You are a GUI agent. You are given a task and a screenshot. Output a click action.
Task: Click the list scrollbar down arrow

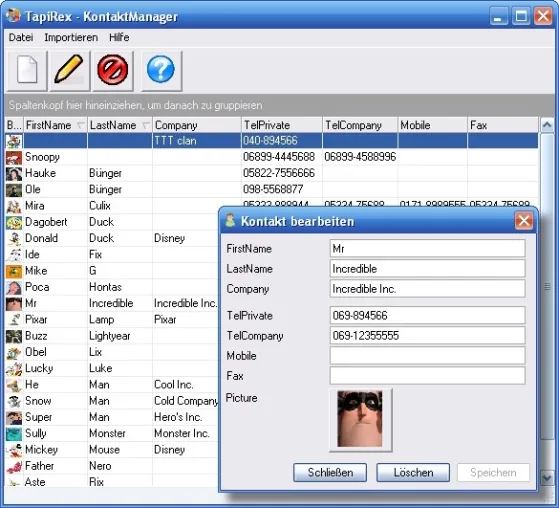(x=547, y=478)
